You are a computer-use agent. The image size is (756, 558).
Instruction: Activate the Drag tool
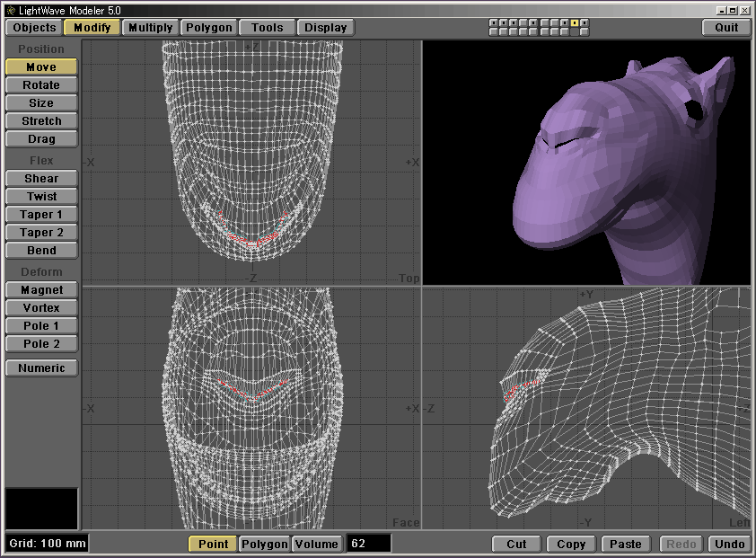click(41, 139)
